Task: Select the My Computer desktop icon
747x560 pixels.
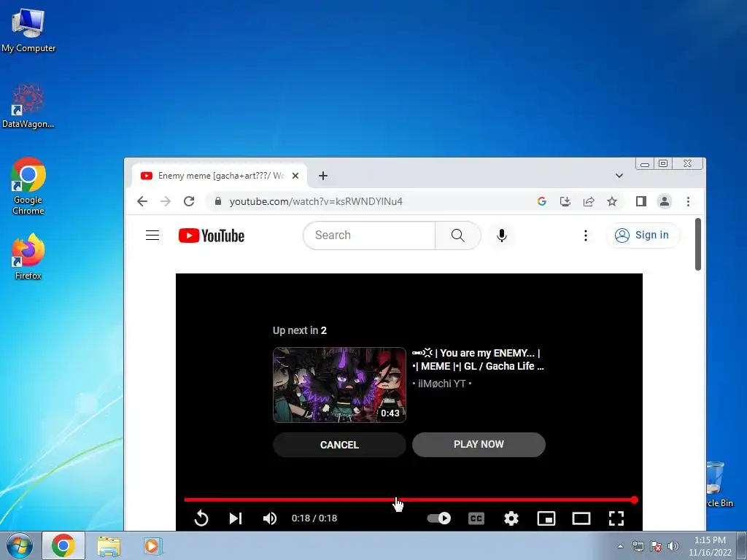Action: (x=28, y=30)
